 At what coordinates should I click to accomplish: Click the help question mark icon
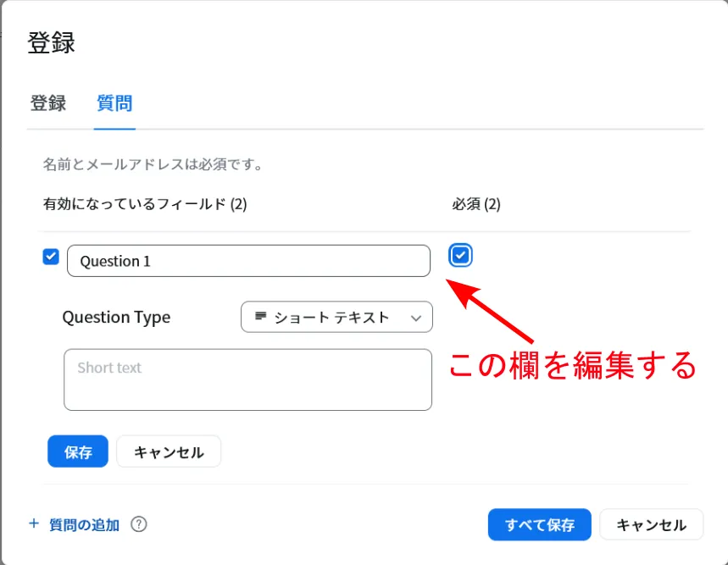(139, 524)
